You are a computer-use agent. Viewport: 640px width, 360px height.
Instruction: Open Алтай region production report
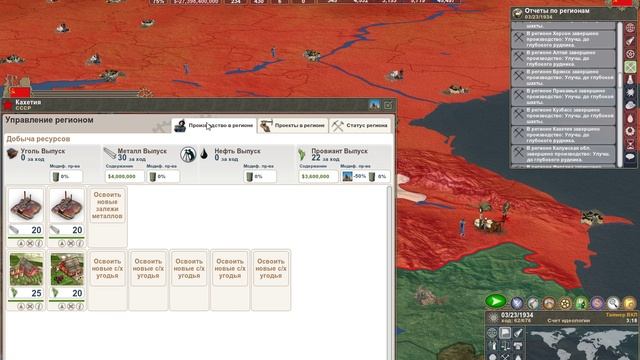(563, 58)
